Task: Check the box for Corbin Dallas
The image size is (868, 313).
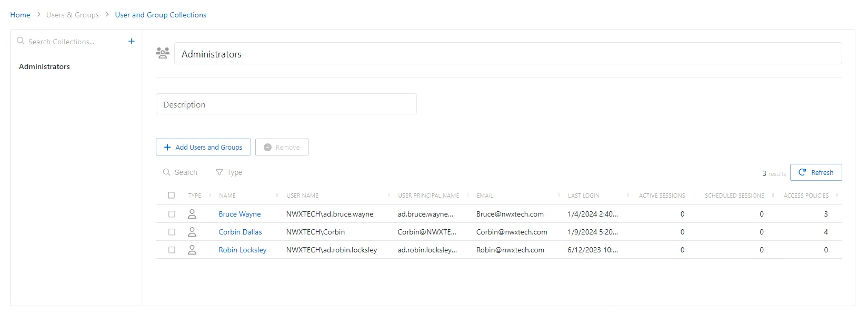Action: [x=172, y=232]
